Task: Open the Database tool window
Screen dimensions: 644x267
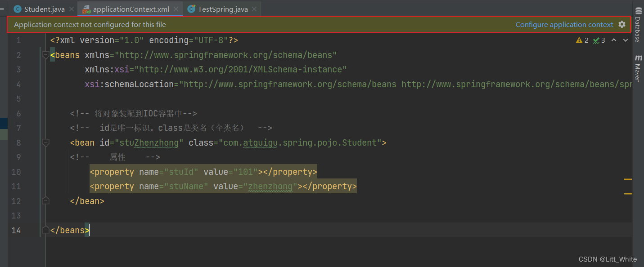Action: [x=638, y=25]
